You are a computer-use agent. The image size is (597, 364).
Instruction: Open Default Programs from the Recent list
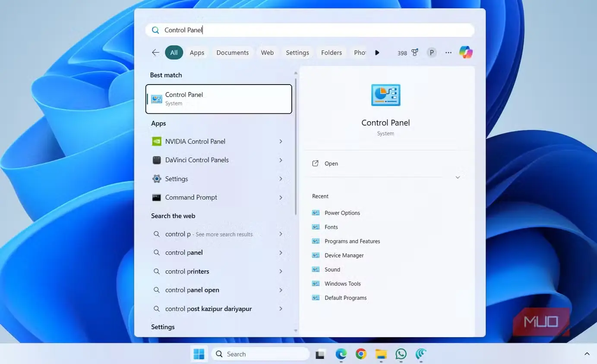point(345,298)
